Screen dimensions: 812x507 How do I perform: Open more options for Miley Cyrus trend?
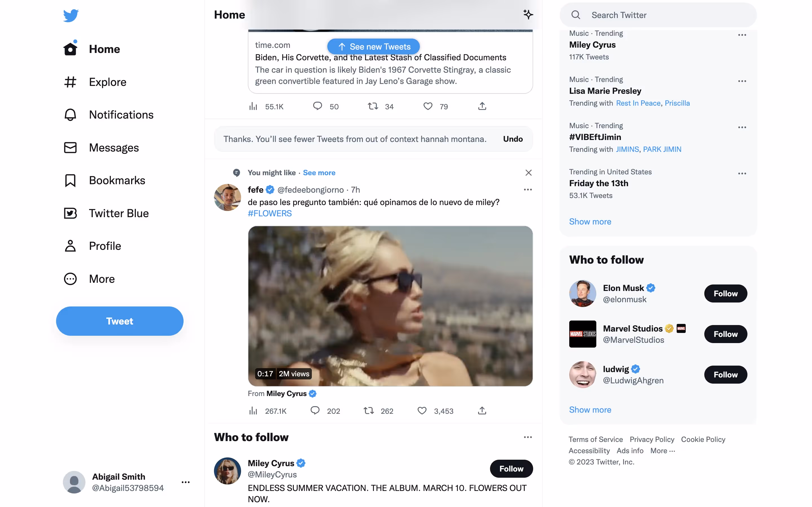tap(742, 35)
